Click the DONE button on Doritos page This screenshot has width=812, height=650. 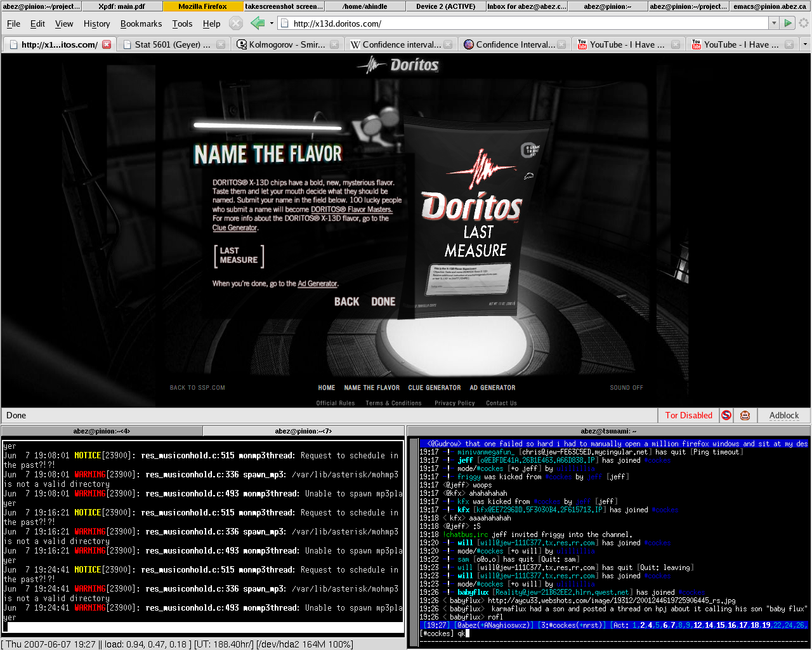[383, 302]
